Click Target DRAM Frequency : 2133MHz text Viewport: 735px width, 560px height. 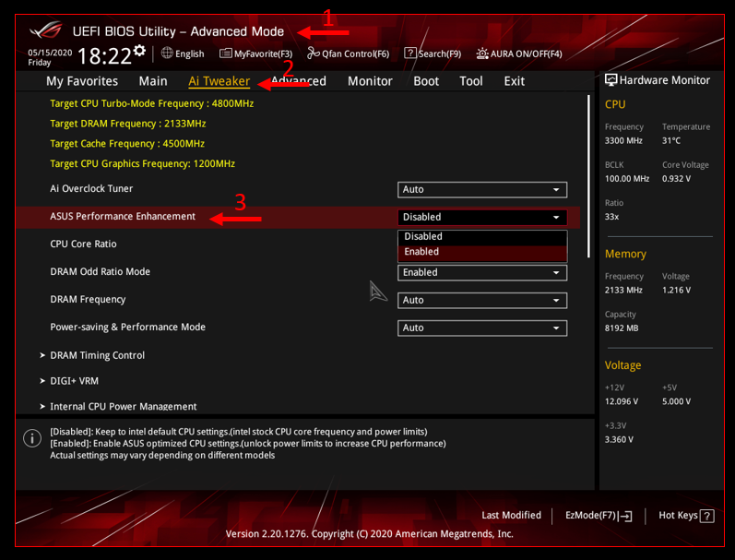pos(128,124)
